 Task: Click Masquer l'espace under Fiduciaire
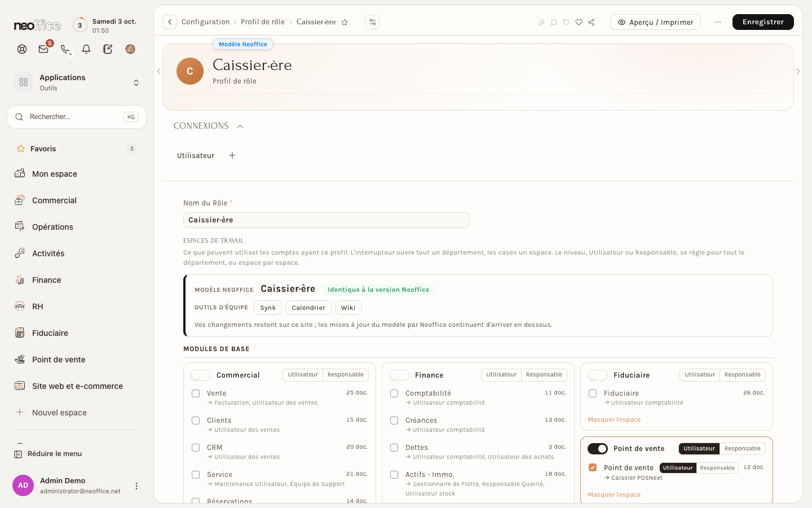click(614, 420)
